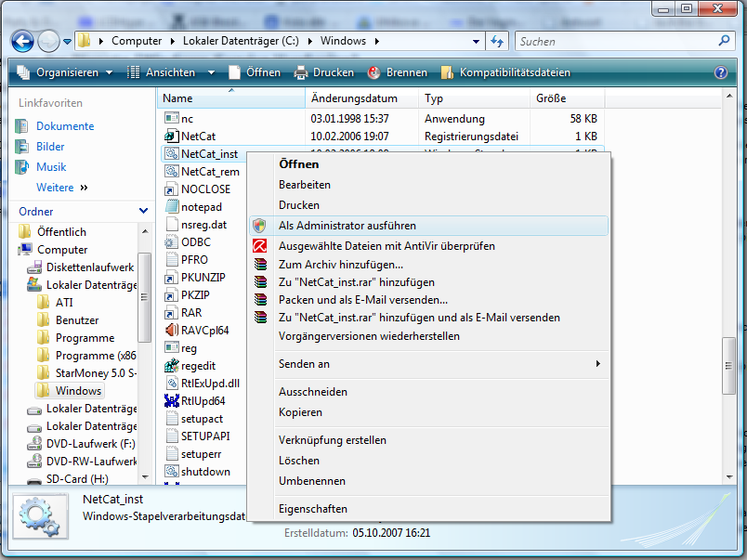
Task: Sort files by the Name column header
Action: pos(231,98)
